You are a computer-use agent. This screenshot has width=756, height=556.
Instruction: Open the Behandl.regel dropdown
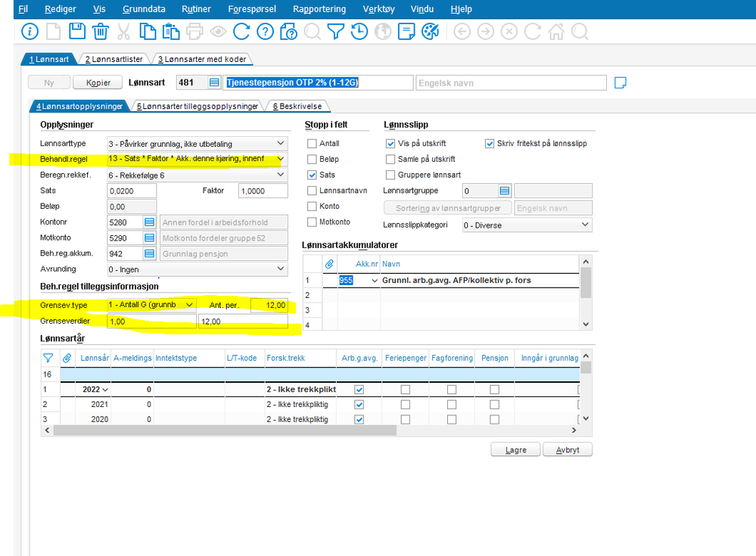[x=198, y=159]
